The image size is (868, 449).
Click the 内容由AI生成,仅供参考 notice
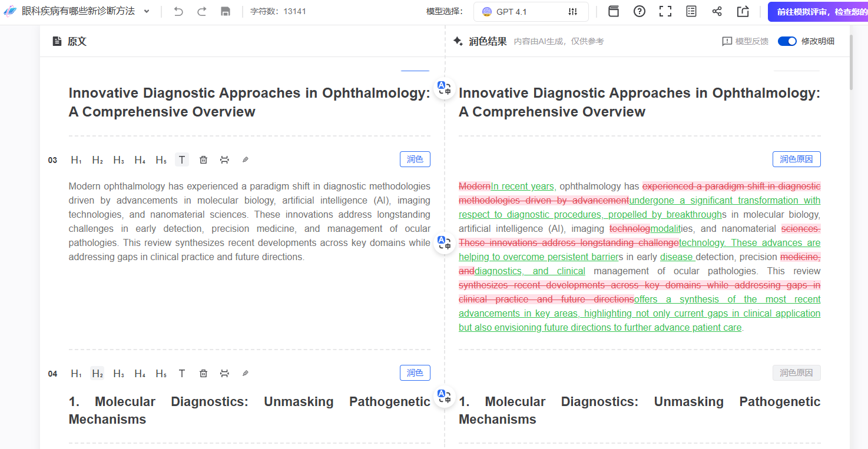click(559, 41)
